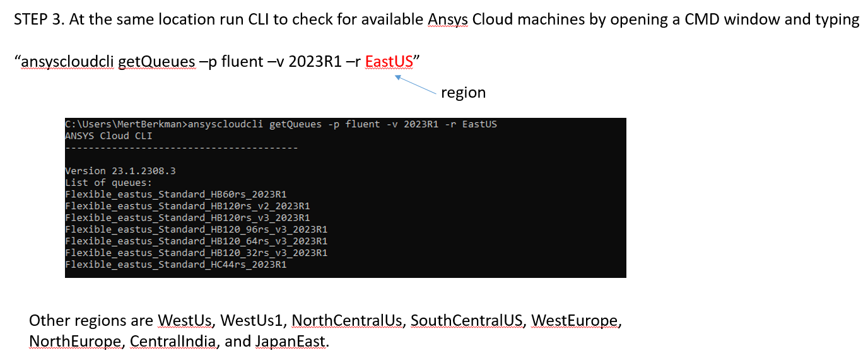Click the region caption label
The width and height of the screenshot is (868, 363).
(x=463, y=93)
